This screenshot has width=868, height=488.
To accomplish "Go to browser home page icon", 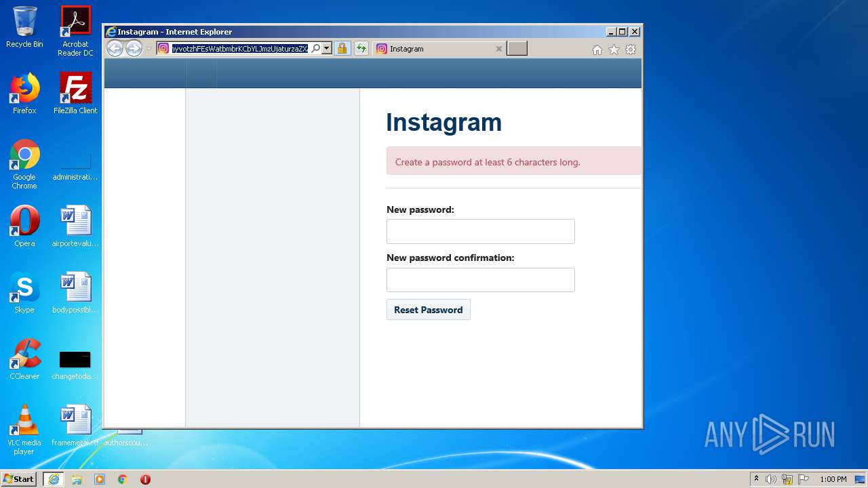I will 597,49.
